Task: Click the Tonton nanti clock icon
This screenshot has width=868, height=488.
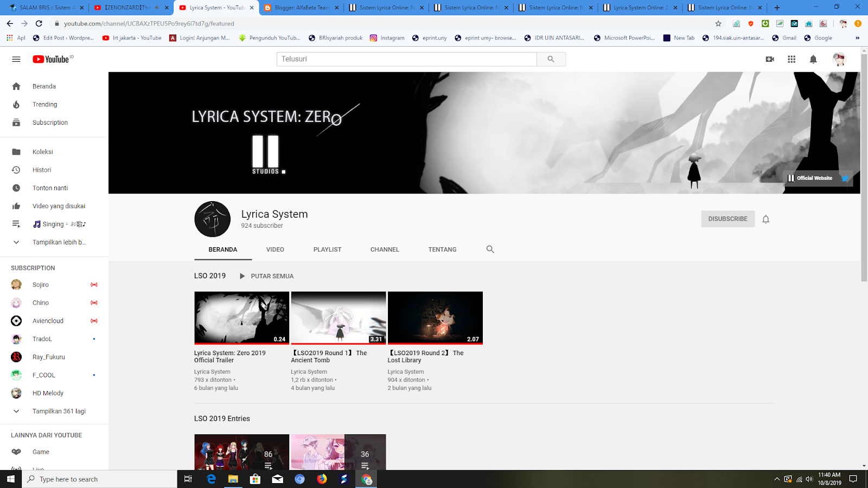Action: pos(16,188)
